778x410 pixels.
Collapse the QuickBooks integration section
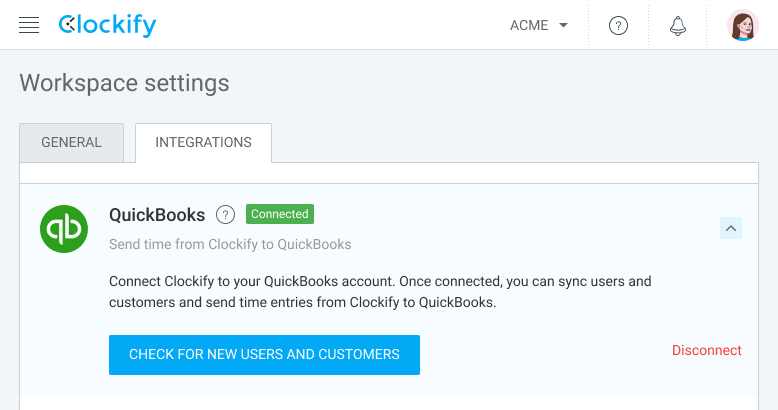click(x=731, y=228)
